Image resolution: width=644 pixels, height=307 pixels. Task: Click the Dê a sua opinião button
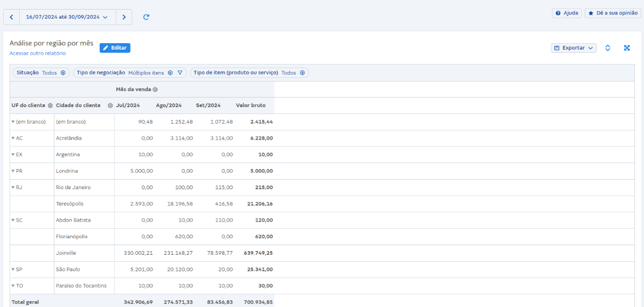click(x=613, y=13)
